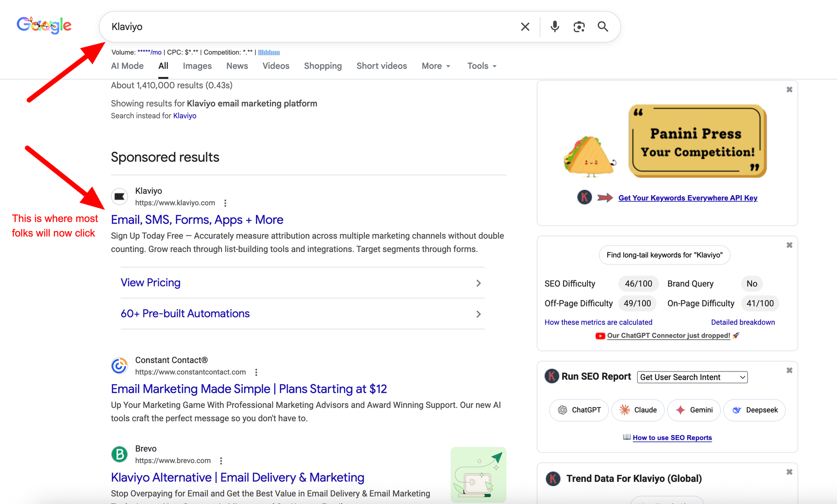Click the Brevo green favicon logo

[119, 454]
